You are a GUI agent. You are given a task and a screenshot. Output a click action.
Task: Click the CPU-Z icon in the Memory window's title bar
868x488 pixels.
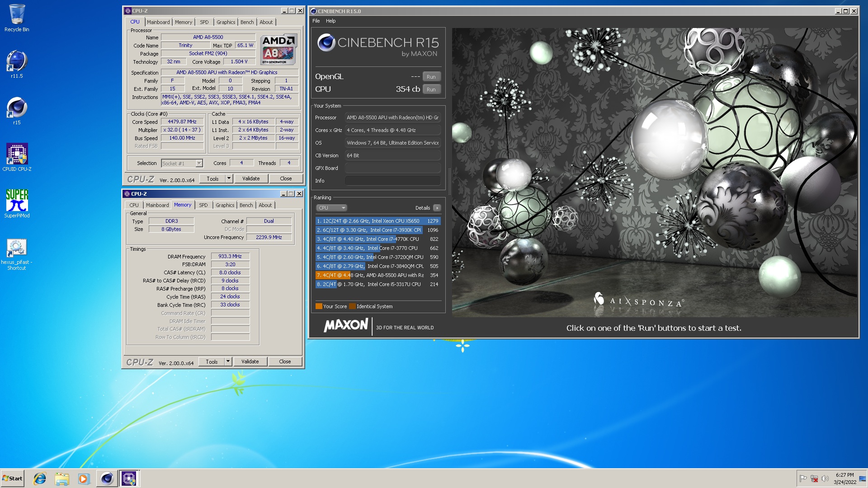click(127, 194)
